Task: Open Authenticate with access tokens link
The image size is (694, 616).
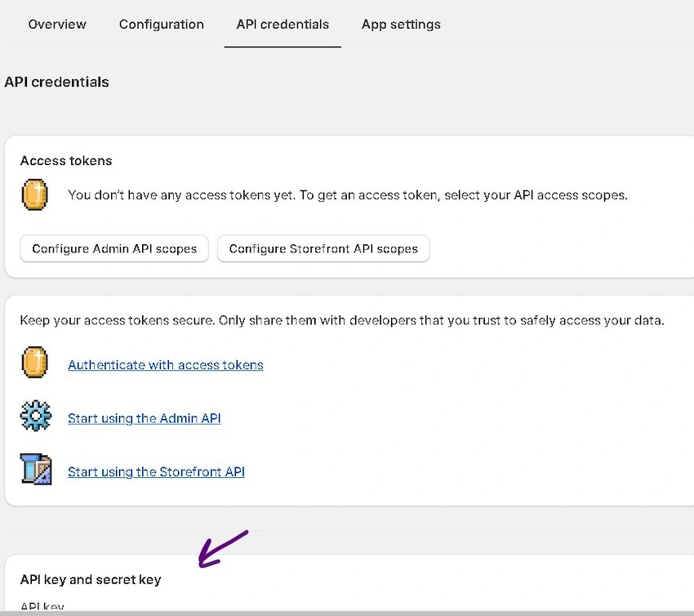Action: point(166,365)
